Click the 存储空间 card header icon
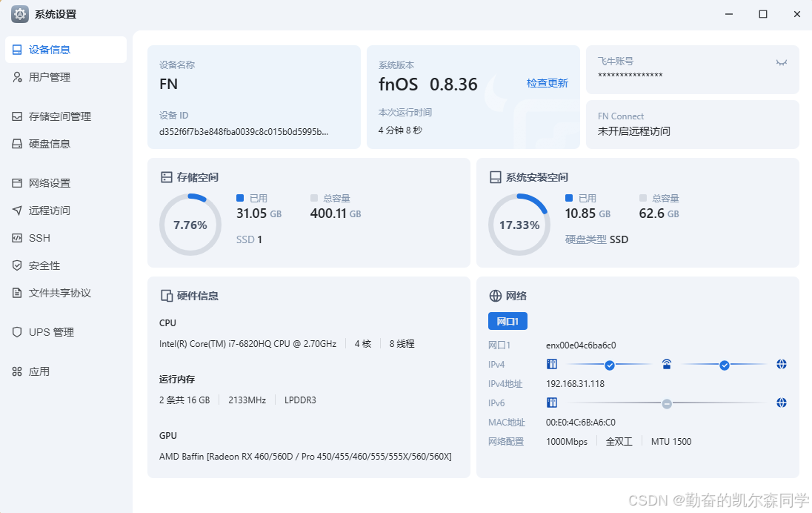The width and height of the screenshot is (812, 513). pyautogui.click(x=166, y=177)
